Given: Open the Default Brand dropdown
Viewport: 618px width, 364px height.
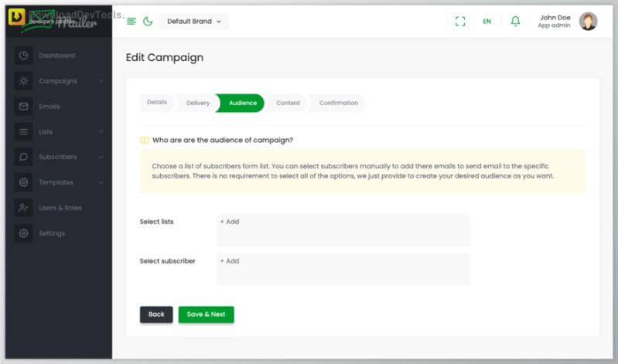Looking at the screenshot, I should click(193, 22).
